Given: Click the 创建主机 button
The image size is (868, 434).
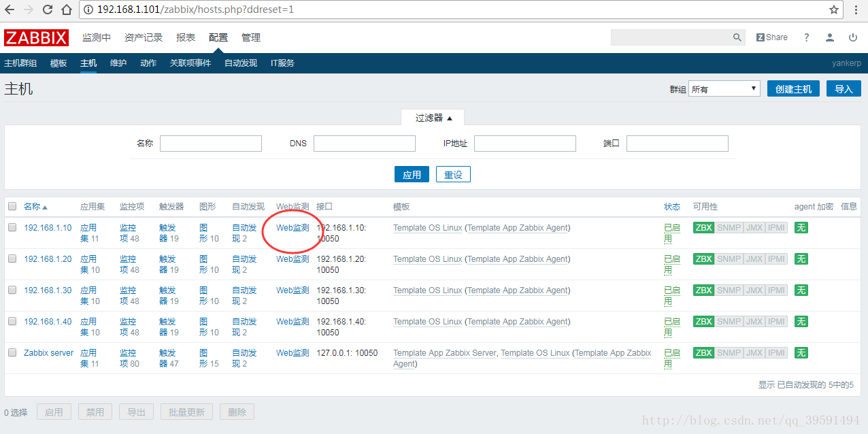Looking at the screenshot, I should (x=793, y=88).
